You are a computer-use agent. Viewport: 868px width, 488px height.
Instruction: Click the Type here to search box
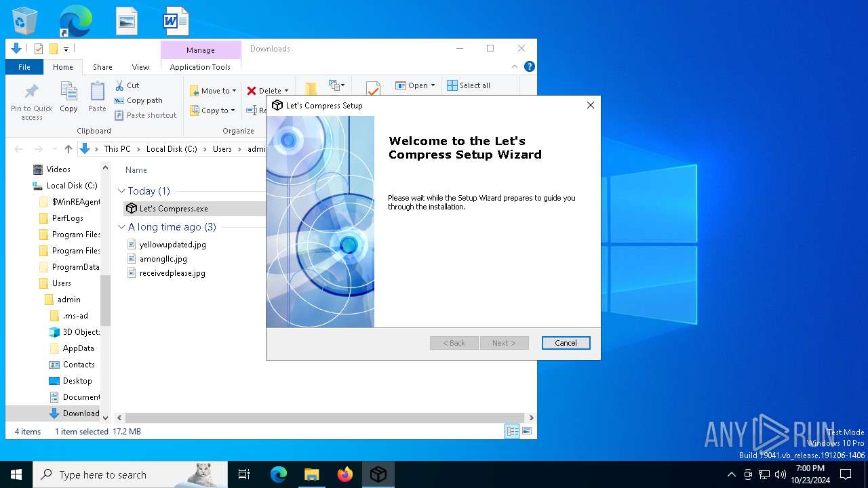(130, 474)
